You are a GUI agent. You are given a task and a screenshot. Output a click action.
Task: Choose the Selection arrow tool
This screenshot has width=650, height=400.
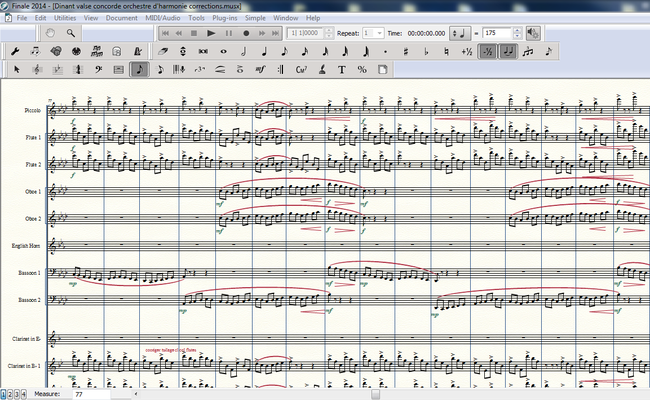pos(17,69)
